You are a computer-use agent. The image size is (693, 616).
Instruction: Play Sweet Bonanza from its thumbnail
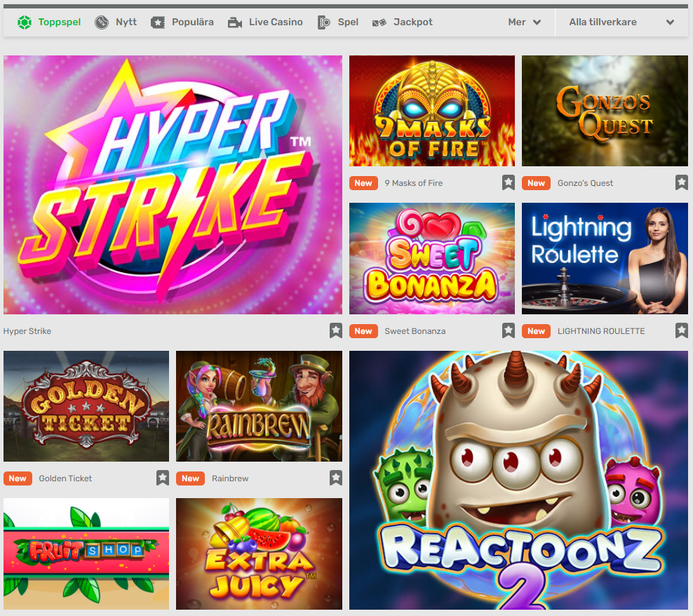[x=432, y=258]
